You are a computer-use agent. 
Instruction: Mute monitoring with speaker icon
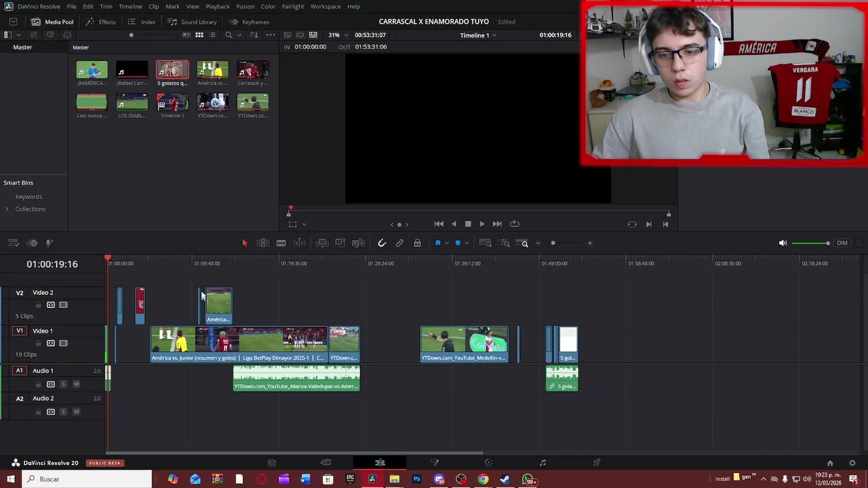pyautogui.click(x=783, y=243)
